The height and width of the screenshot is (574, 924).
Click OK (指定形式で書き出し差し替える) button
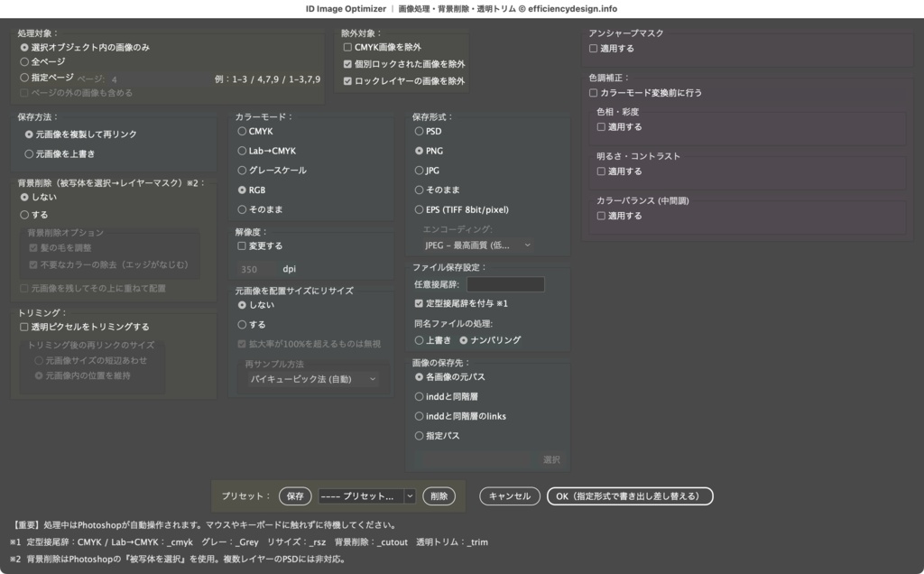[x=630, y=496]
